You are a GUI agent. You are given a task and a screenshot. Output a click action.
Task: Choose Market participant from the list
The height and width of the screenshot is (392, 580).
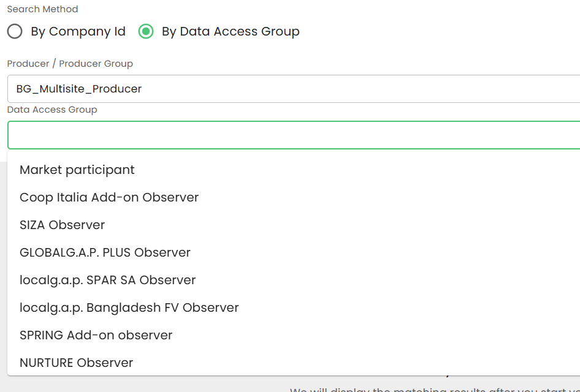click(77, 170)
